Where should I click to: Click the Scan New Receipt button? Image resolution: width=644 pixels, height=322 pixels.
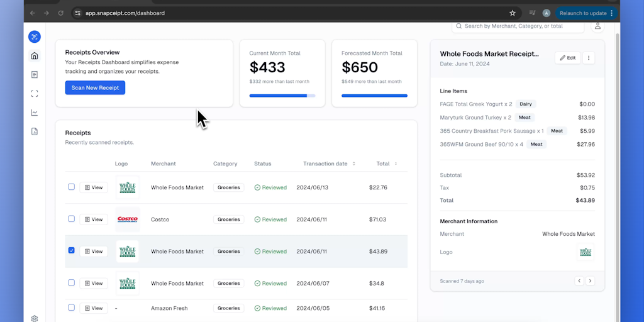tap(95, 87)
